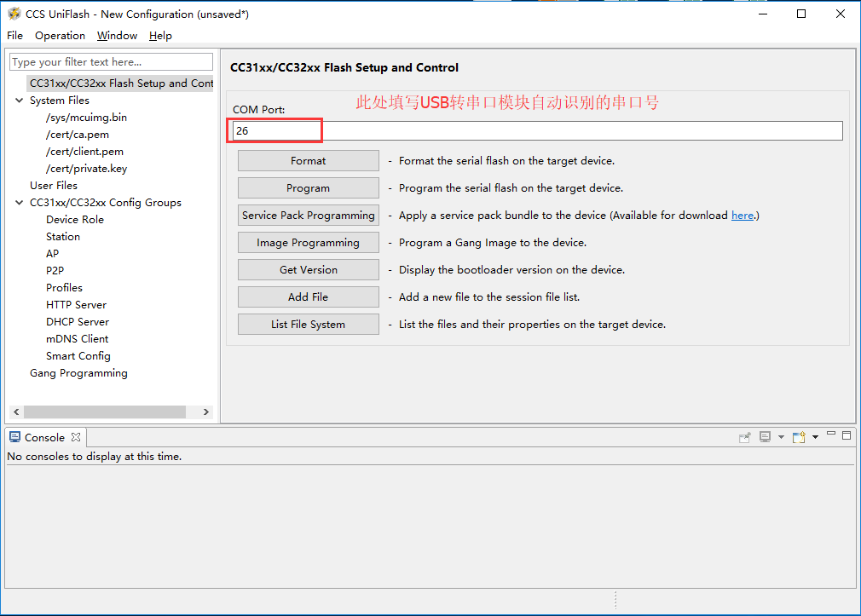
Task: Select P2P config group
Action: (x=55, y=271)
